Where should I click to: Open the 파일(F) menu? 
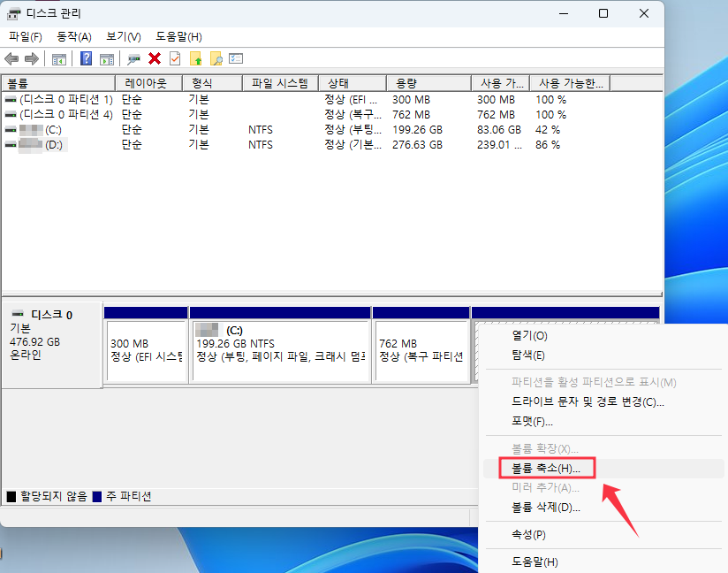coord(25,36)
